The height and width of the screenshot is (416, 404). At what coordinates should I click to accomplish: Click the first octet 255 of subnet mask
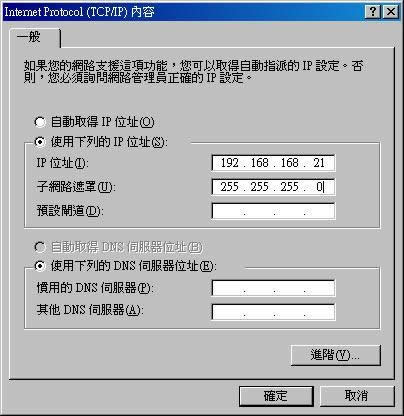[x=230, y=187]
